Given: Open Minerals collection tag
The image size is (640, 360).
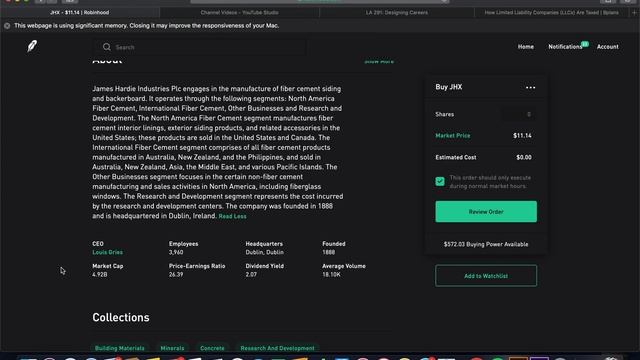Looking at the screenshot, I should 172,348.
